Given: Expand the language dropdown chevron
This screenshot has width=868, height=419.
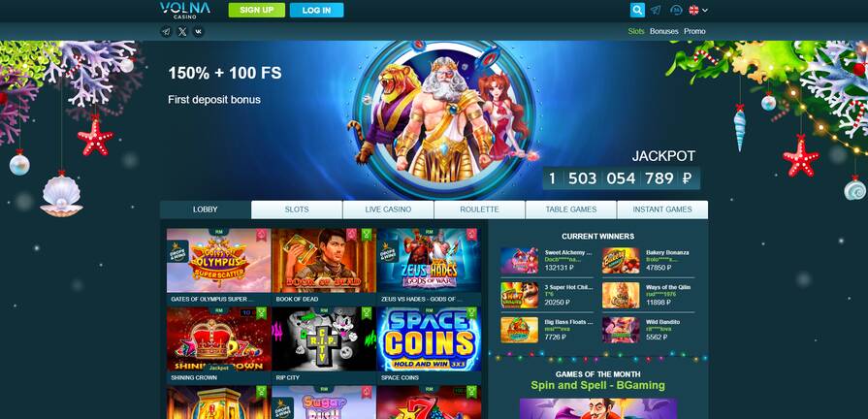Looking at the screenshot, I should click(705, 10).
